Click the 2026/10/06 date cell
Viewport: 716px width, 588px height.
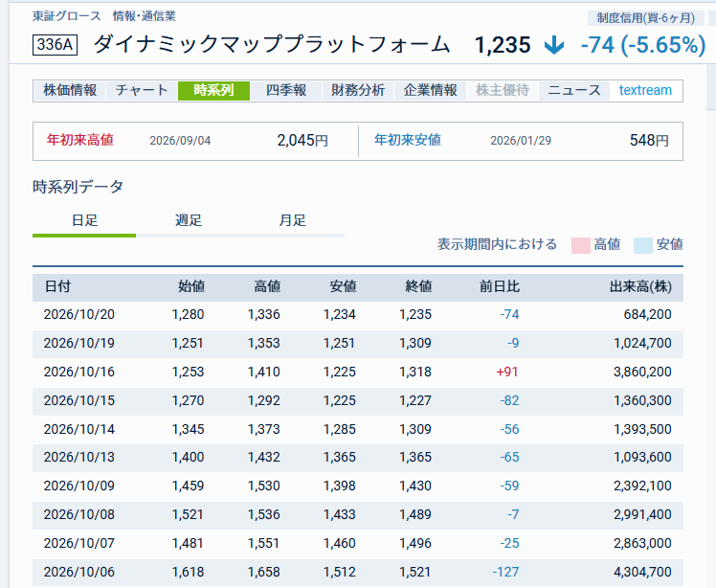(x=79, y=572)
